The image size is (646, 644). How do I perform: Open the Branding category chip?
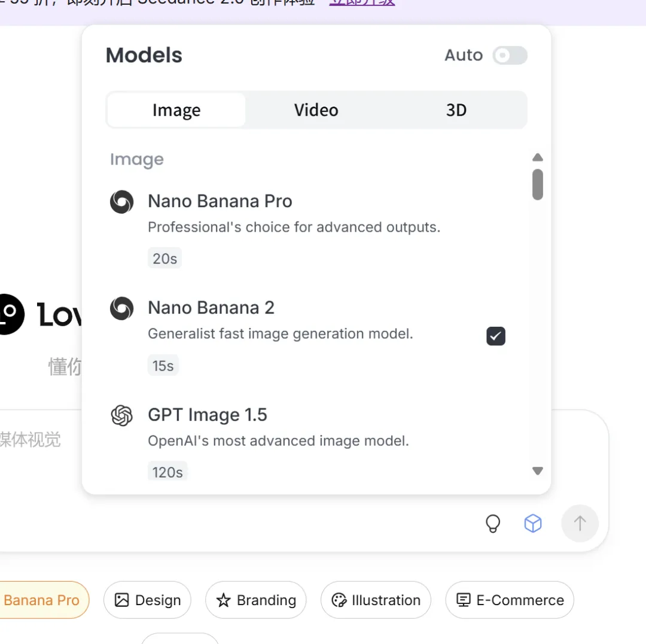pos(256,600)
